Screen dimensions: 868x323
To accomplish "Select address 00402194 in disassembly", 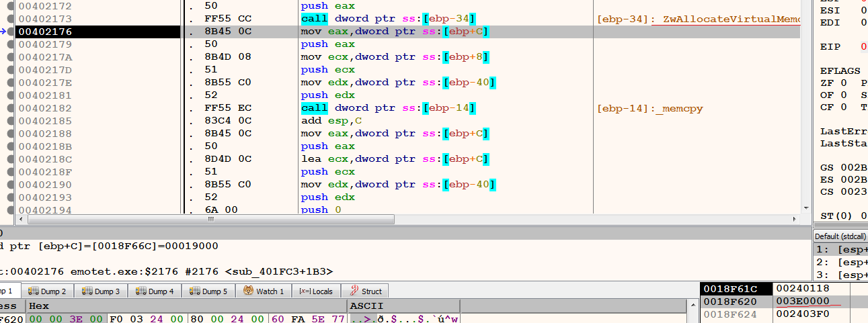I will (x=45, y=210).
